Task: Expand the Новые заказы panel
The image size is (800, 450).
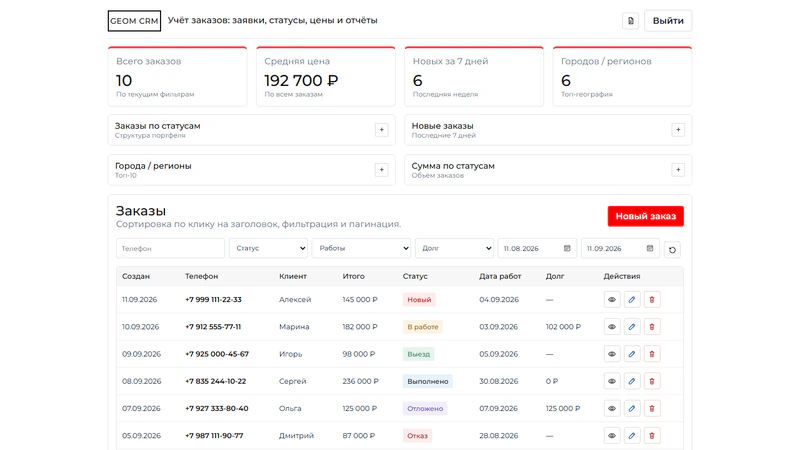Action: (678, 130)
